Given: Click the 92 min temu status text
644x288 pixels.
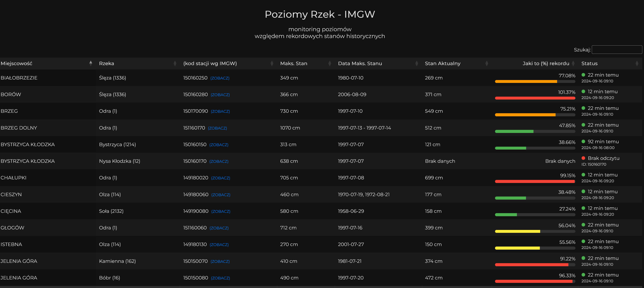Looking at the screenshot, I should tap(603, 142).
